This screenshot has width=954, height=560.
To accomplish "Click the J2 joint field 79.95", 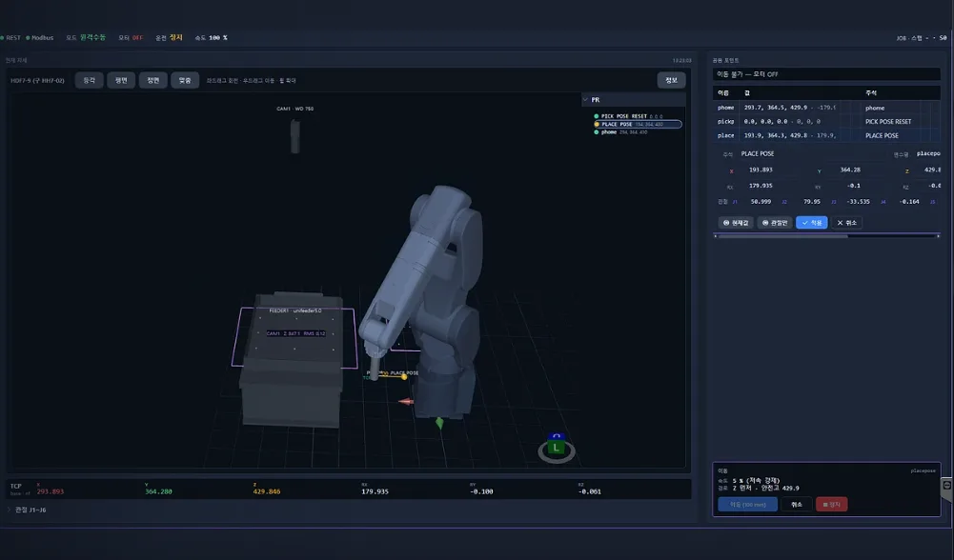I will coord(812,202).
